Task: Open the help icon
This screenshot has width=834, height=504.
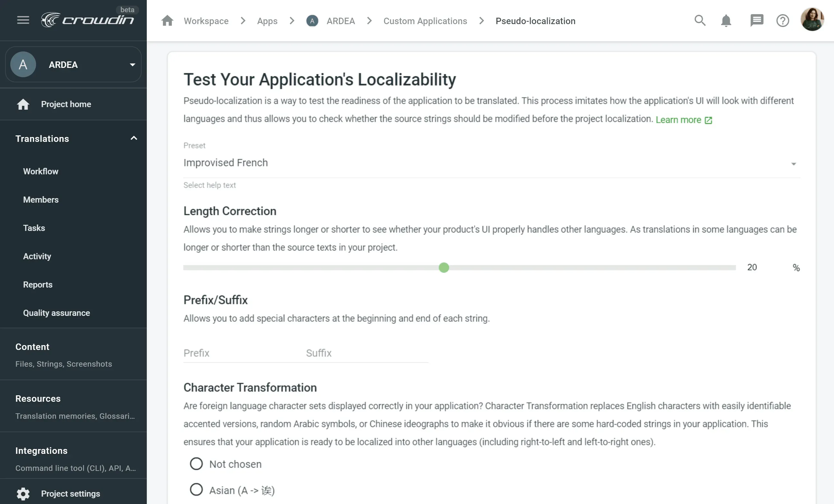Action: click(x=783, y=20)
